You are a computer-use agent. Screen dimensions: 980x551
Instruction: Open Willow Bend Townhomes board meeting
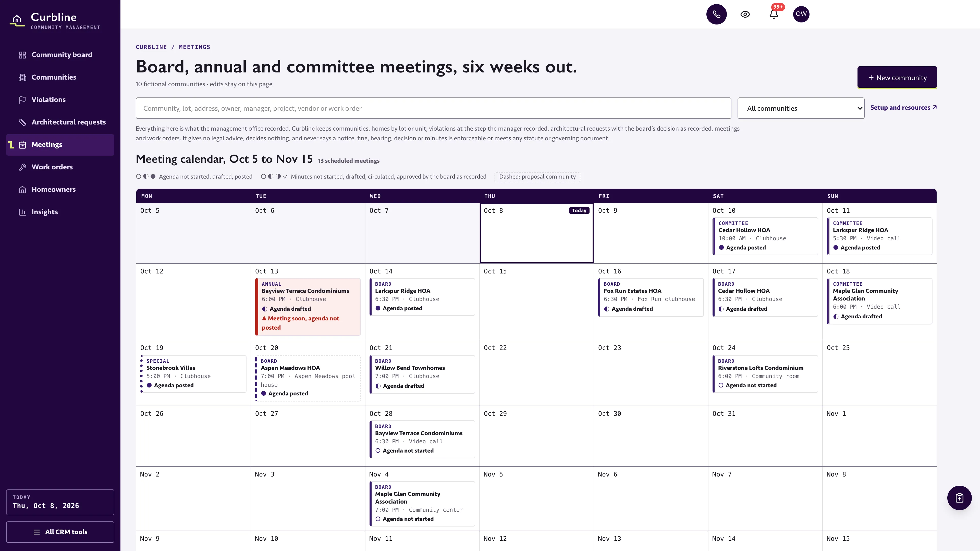422,374
